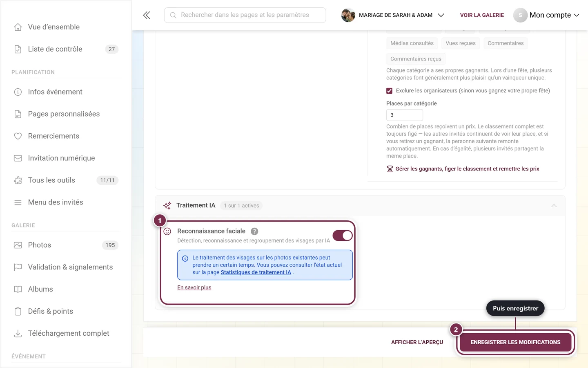Open the Mariage de Sarah & Adam dropdown
588x368 pixels.
[x=393, y=15]
